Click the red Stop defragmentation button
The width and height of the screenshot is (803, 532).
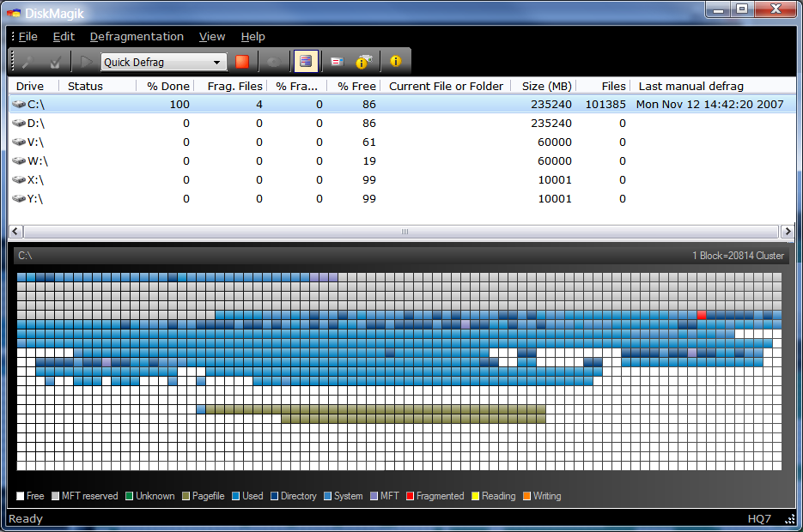(x=242, y=62)
